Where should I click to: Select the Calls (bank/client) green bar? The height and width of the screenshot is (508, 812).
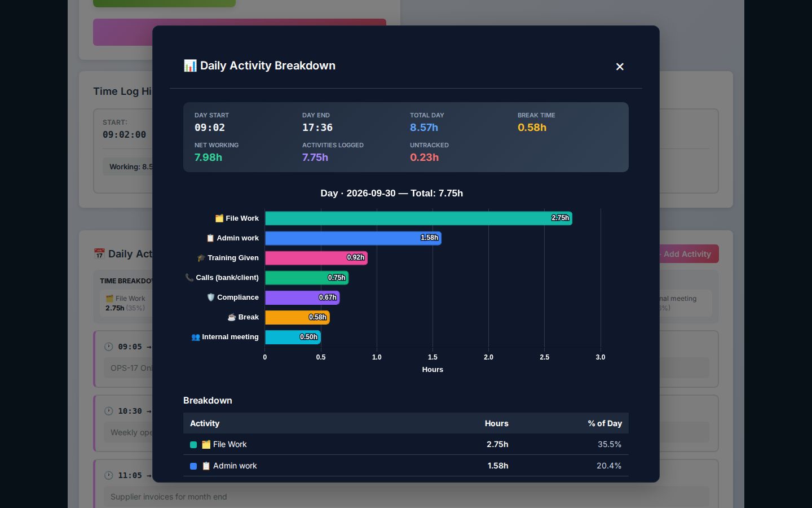coord(307,278)
